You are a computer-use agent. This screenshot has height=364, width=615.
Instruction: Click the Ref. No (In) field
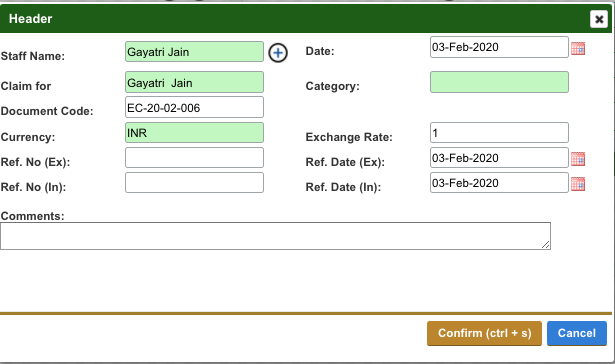coord(195,183)
